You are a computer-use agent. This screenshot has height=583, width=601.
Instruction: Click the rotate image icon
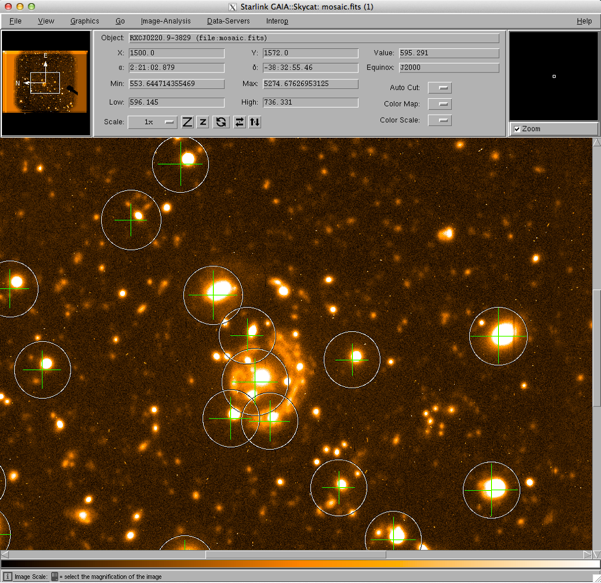click(x=221, y=122)
